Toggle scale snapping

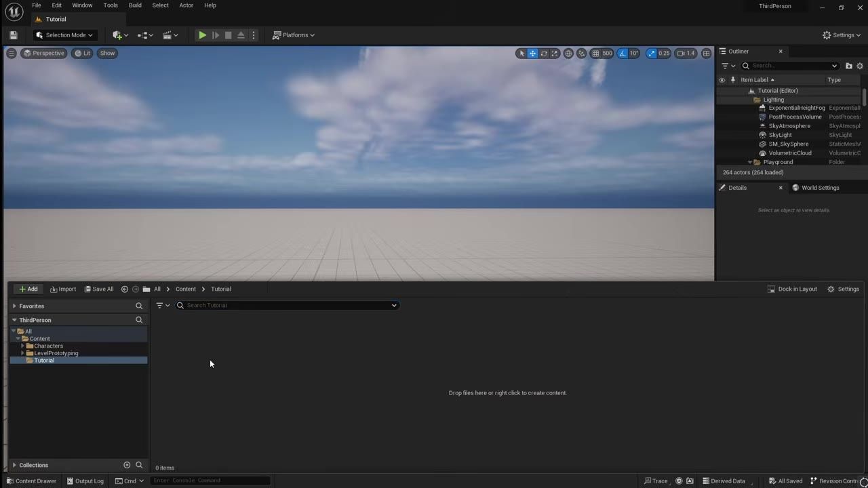click(x=652, y=54)
